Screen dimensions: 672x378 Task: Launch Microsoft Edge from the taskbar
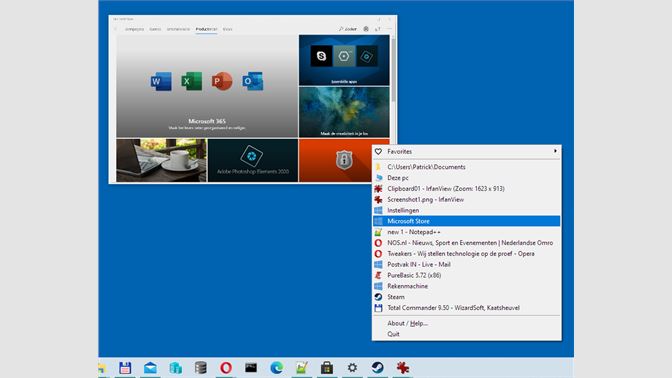click(x=276, y=368)
